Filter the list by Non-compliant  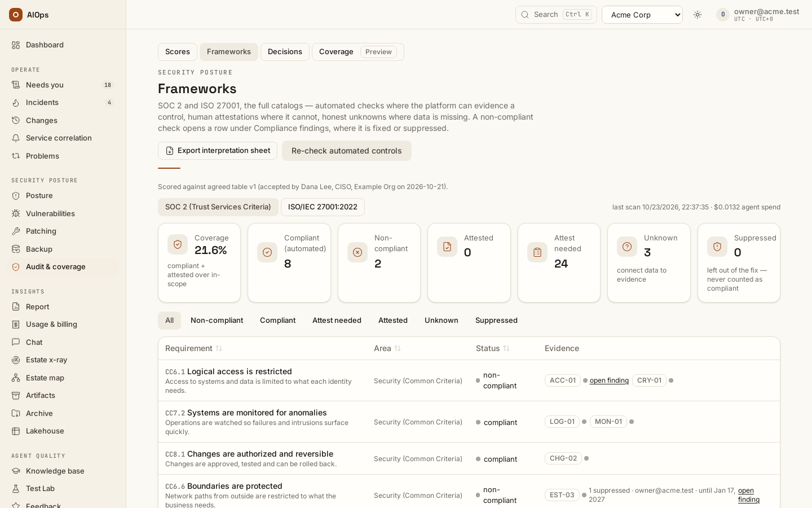click(x=217, y=321)
